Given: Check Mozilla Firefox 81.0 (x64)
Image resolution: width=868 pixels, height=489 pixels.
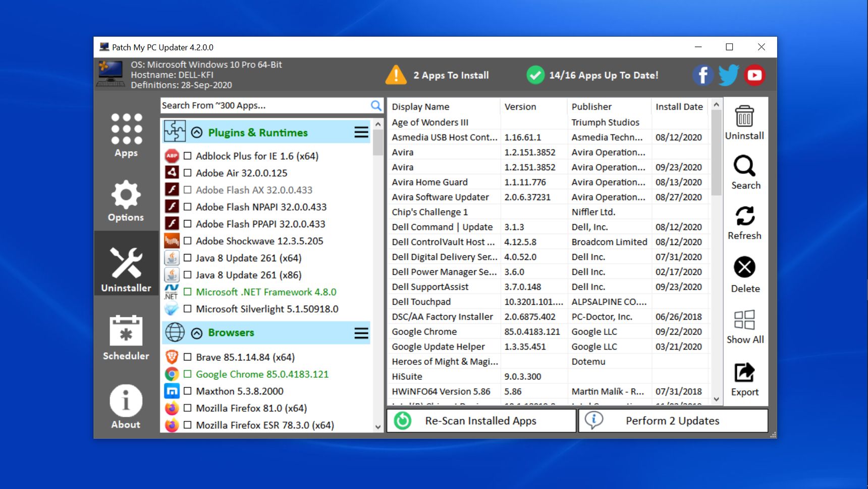Looking at the screenshot, I should pos(187,408).
